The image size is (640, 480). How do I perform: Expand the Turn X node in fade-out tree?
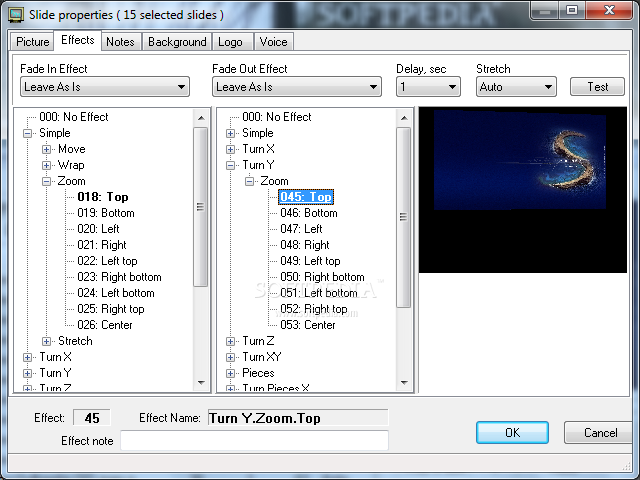[230, 149]
